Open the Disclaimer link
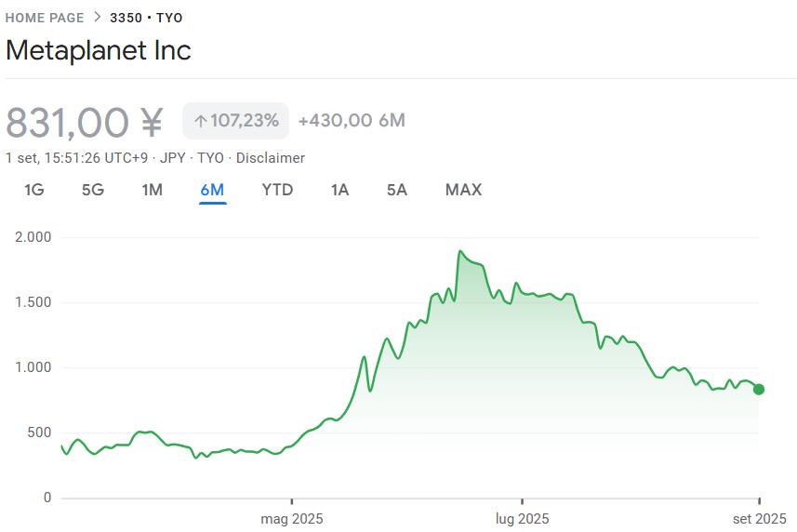Image resolution: width=797 pixels, height=532 pixels. click(x=270, y=158)
